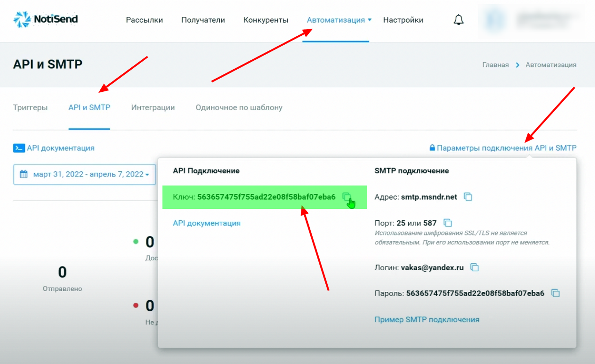The image size is (595, 364).
Task: Click the NotiSend logo
Action: (x=45, y=19)
